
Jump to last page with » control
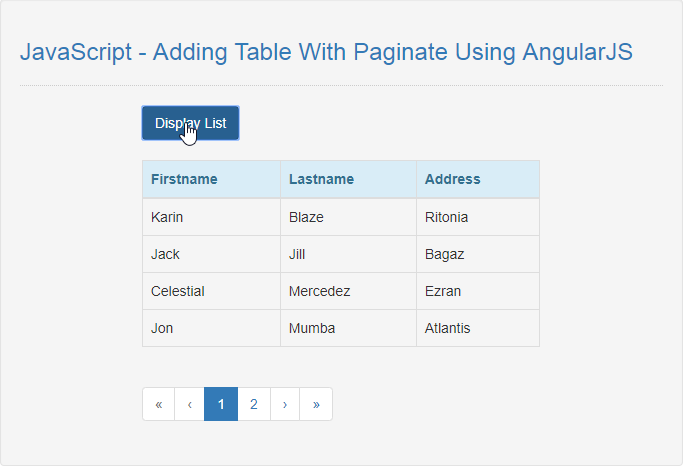coord(316,404)
